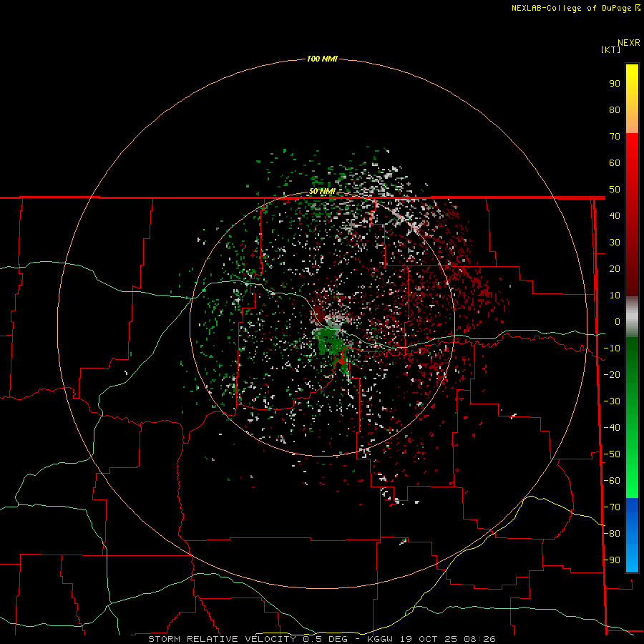The image size is (644, 644).
Task: Click the -40 value on the velocity scale
Action: click(612, 428)
